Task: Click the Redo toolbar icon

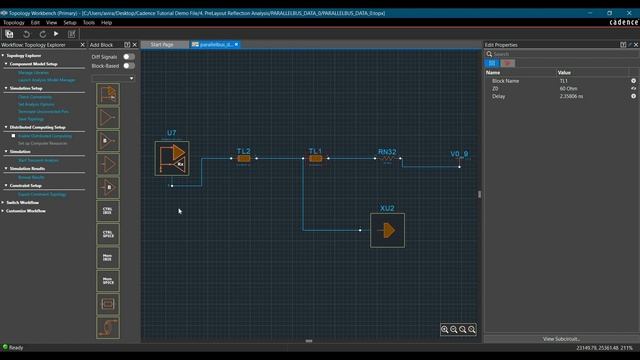Action: point(42,34)
